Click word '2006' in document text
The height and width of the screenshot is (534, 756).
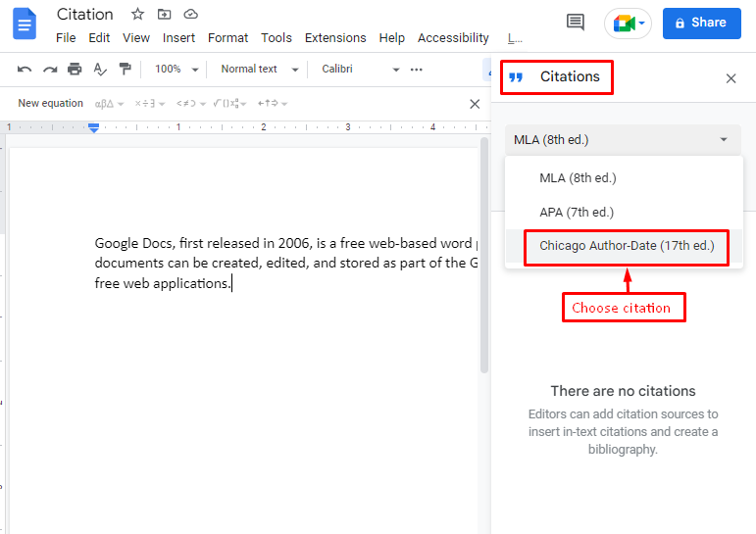295,243
